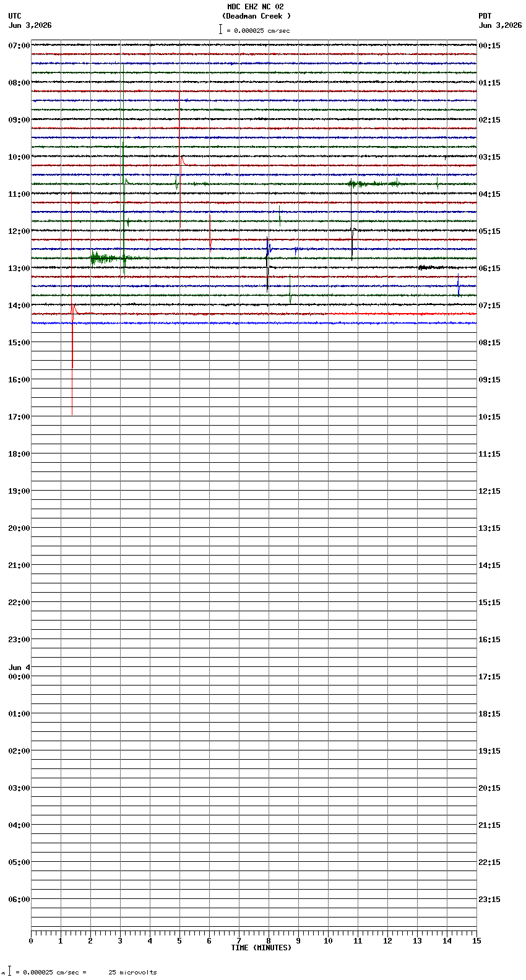The width and height of the screenshot is (526, 980).
Task: Click the 'TIME (MINUTES)' axis title
Action: (x=261, y=948)
